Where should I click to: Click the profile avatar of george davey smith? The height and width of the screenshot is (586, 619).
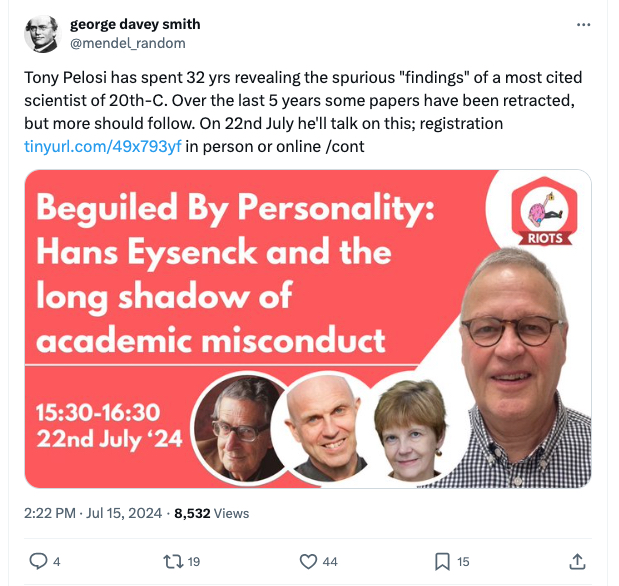[x=43, y=34]
